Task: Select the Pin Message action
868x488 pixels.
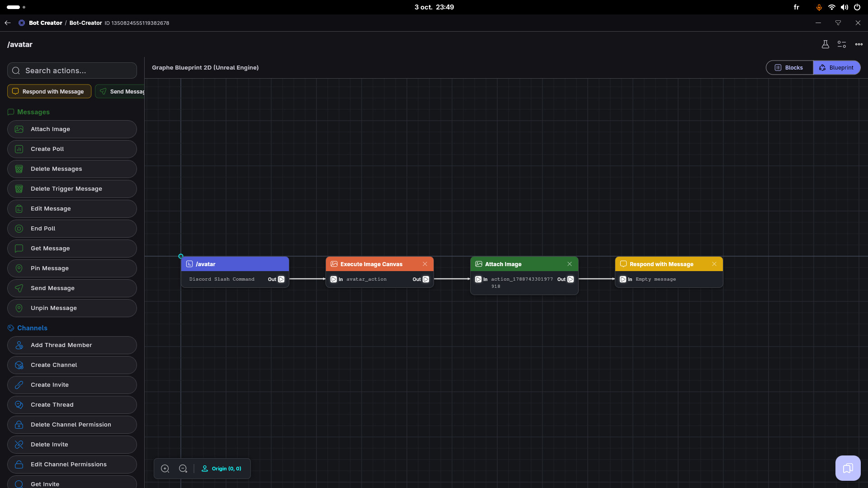Action: 72,268
